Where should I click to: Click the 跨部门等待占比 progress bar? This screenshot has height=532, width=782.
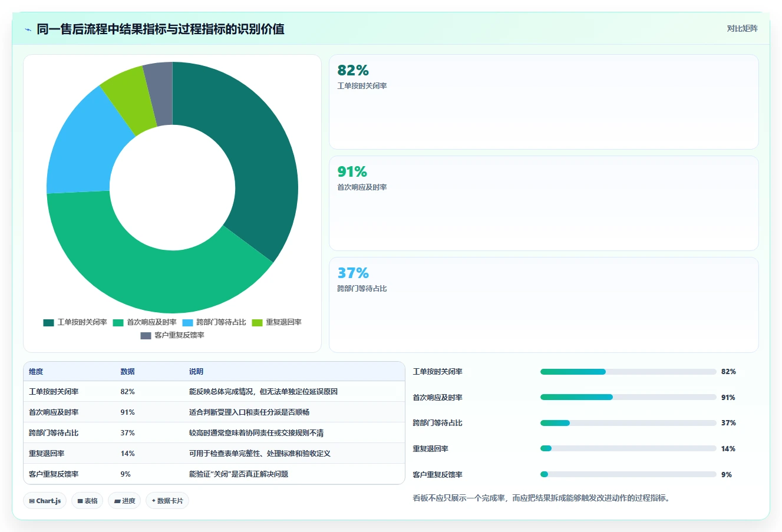coord(628,423)
